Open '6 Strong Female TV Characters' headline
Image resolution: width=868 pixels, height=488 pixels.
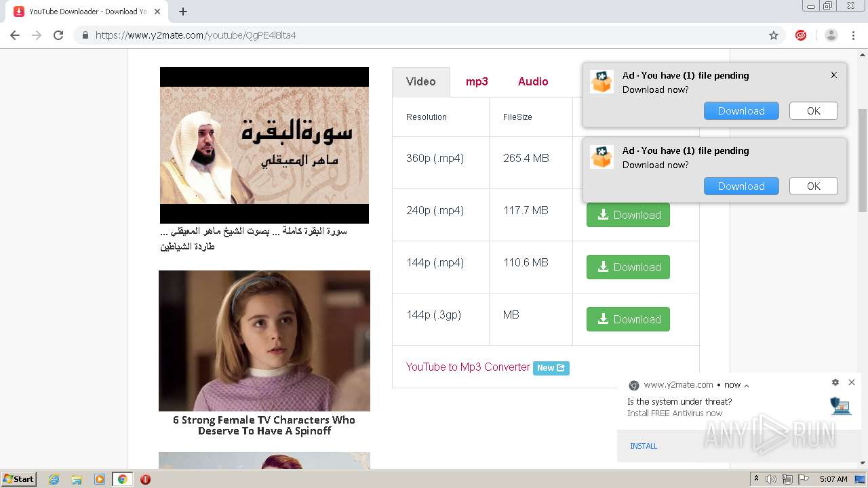point(264,426)
